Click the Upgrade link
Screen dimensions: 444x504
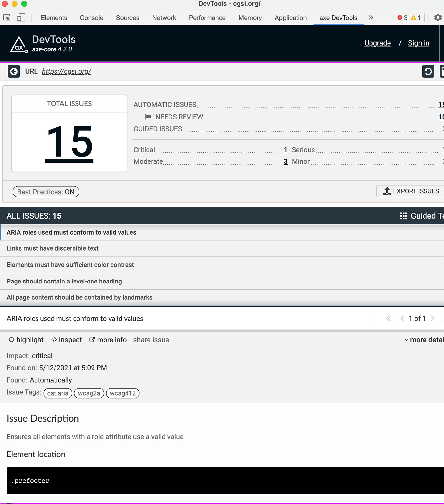click(377, 43)
